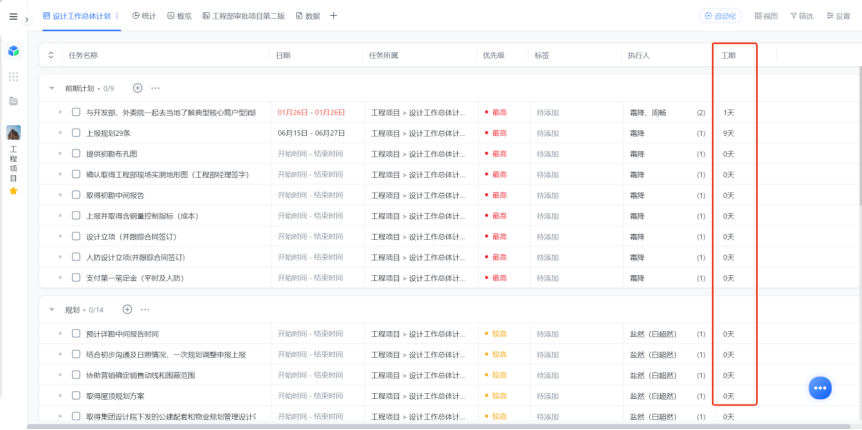This screenshot has height=430, width=862.
Task: Check the 预计详勘中间报告时间 task checkbox
Action: click(76, 334)
